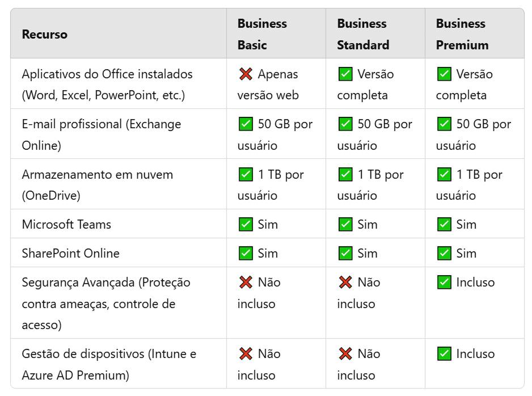The width and height of the screenshot is (532, 396).
Task: Click the "Recurso" column header
Action: pos(44,34)
